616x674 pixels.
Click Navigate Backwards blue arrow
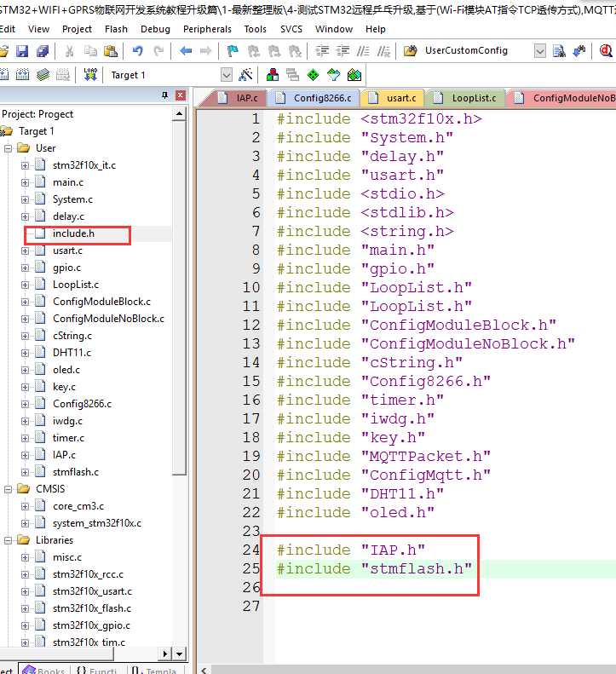coord(186,51)
